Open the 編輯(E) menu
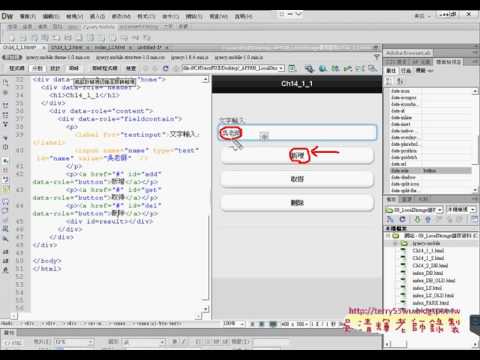This screenshot has width=480, height=360. point(51,16)
